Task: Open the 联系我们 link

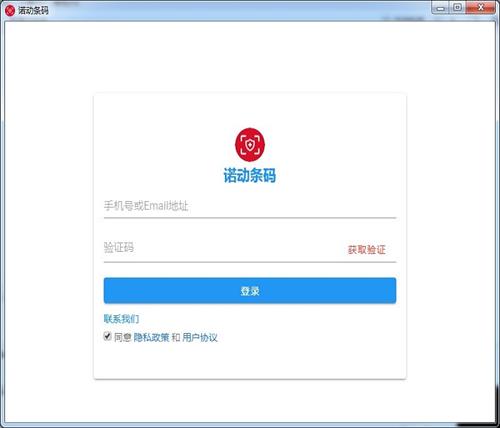Action: pyautogui.click(x=121, y=319)
